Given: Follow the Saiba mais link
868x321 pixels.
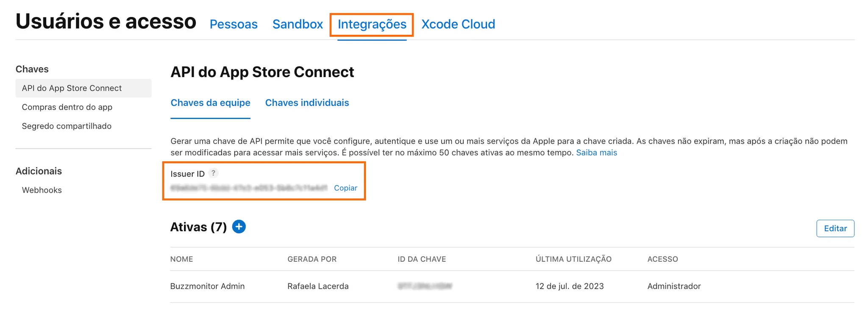Looking at the screenshot, I should [596, 152].
